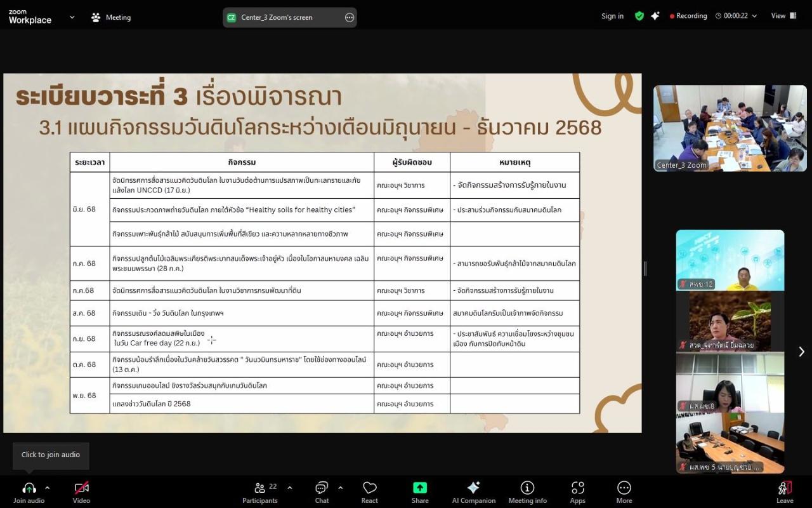This screenshot has height=508, width=812.
Task: Expand the meeting timer dropdown
Action: point(754,15)
